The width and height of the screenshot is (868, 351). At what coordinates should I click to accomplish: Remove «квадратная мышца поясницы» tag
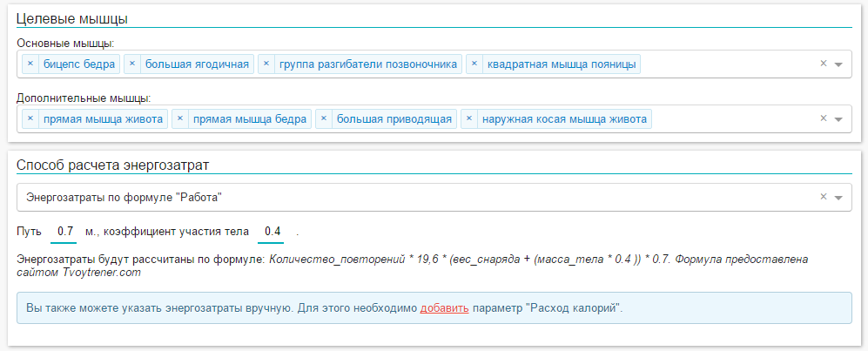coord(474,64)
